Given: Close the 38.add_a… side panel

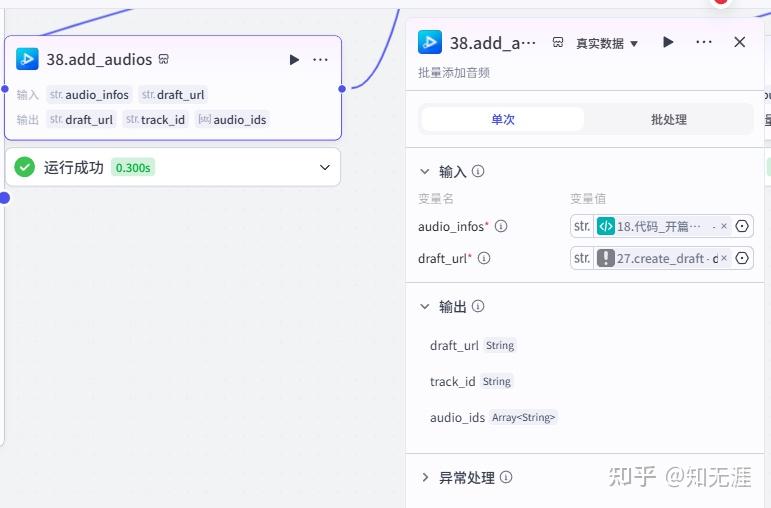Looking at the screenshot, I should [x=740, y=42].
